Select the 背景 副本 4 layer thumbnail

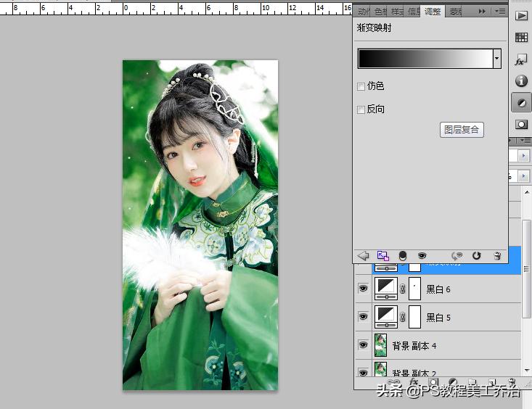click(x=381, y=345)
